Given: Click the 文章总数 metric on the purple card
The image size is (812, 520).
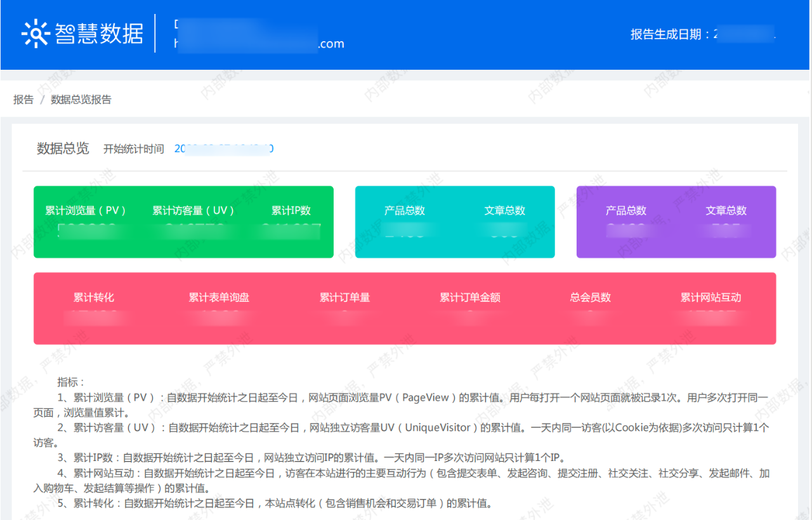Looking at the screenshot, I should pos(726,211).
